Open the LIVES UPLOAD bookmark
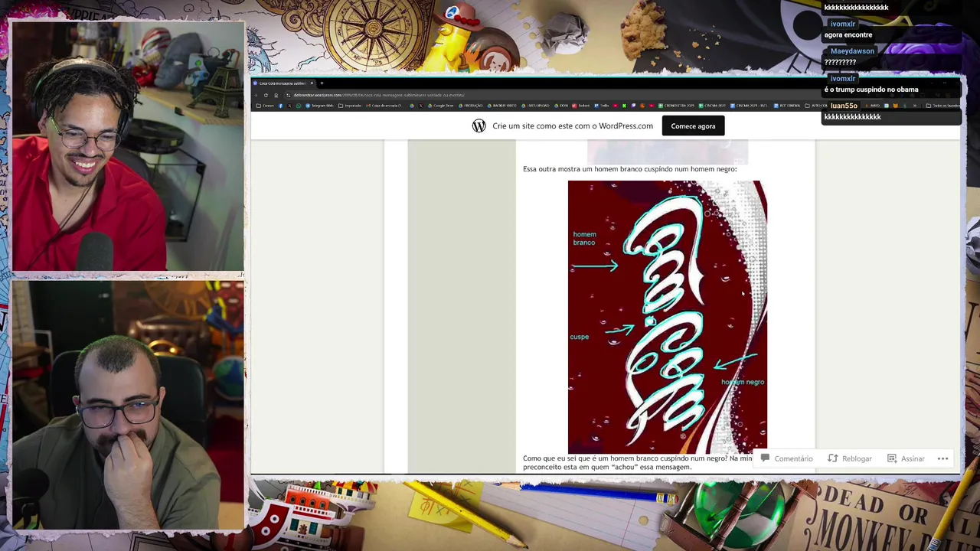 click(534, 106)
